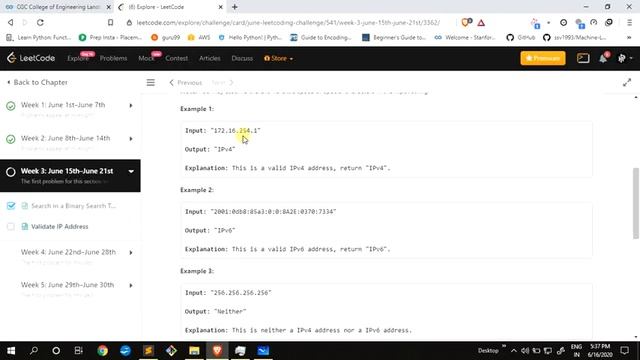Open File Explorer from the taskbar

tap(194, 351)
